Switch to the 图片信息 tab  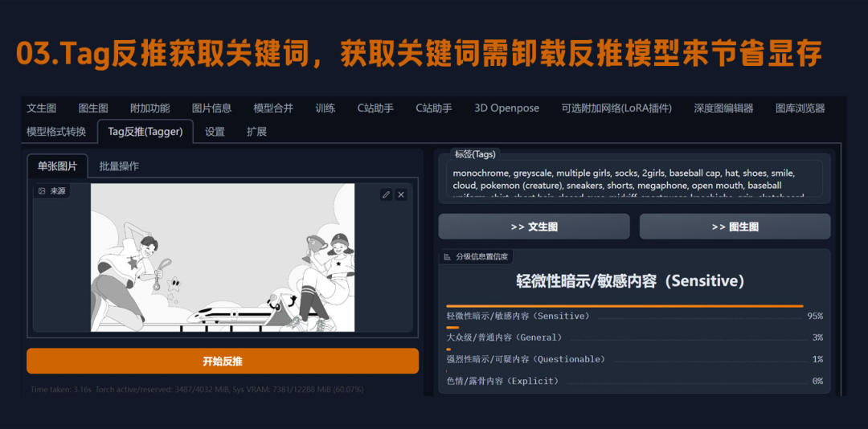click(x=211, y=108)
